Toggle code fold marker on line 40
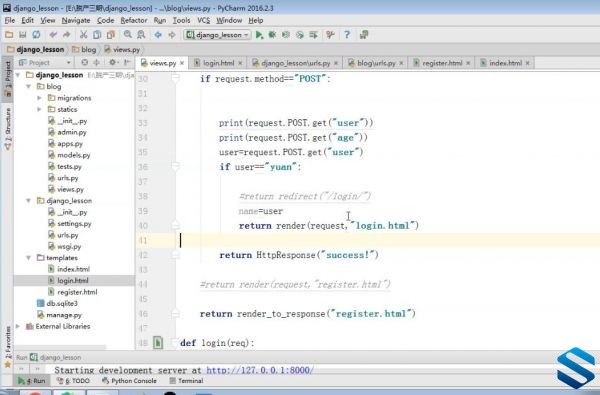 (x=175, y=225)
